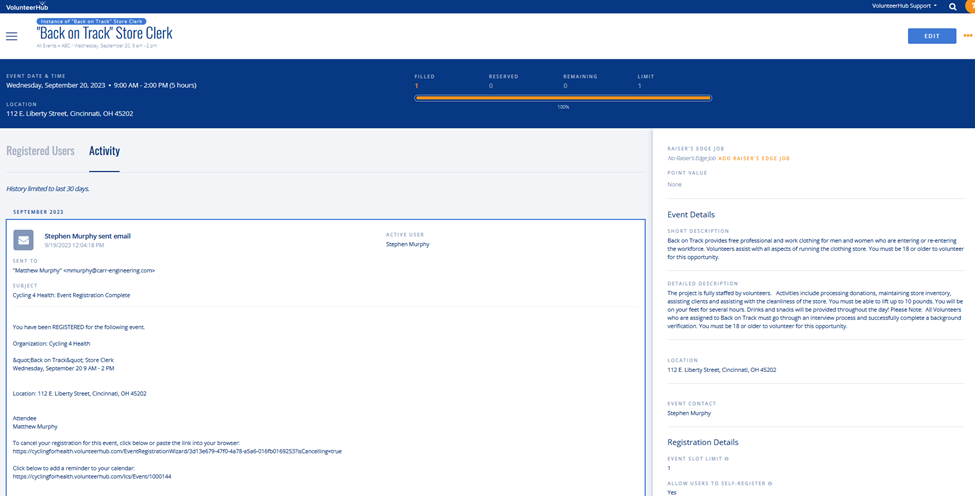This screenshot has height=496, width=975.
Task: Click the search magnifier icon
Action: [x=953, y=6]
